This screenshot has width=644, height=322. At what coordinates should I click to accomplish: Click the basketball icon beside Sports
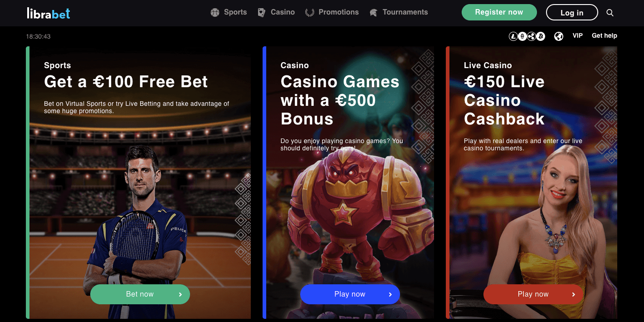[x=215, y=13]
